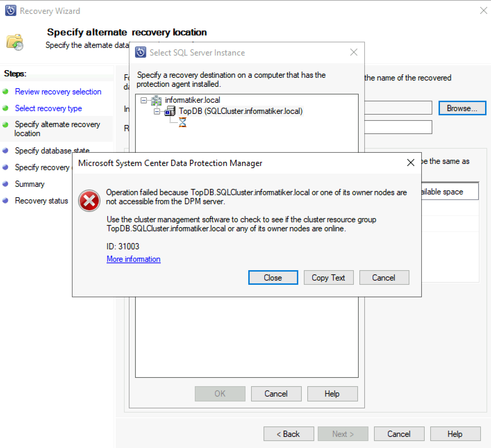Go to Recovery status step
The image size is (491, 448).
41,201
